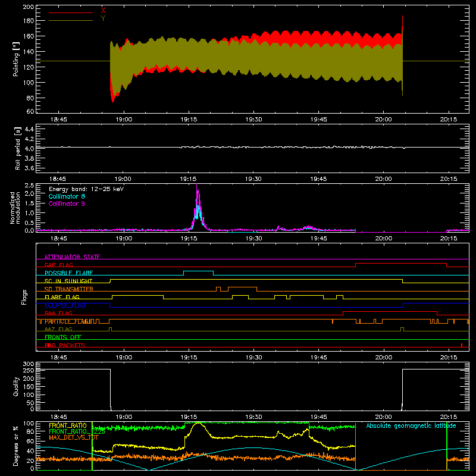Click the raised GAP_FLAG step segment
476x476 pixels.
[400, 264]
